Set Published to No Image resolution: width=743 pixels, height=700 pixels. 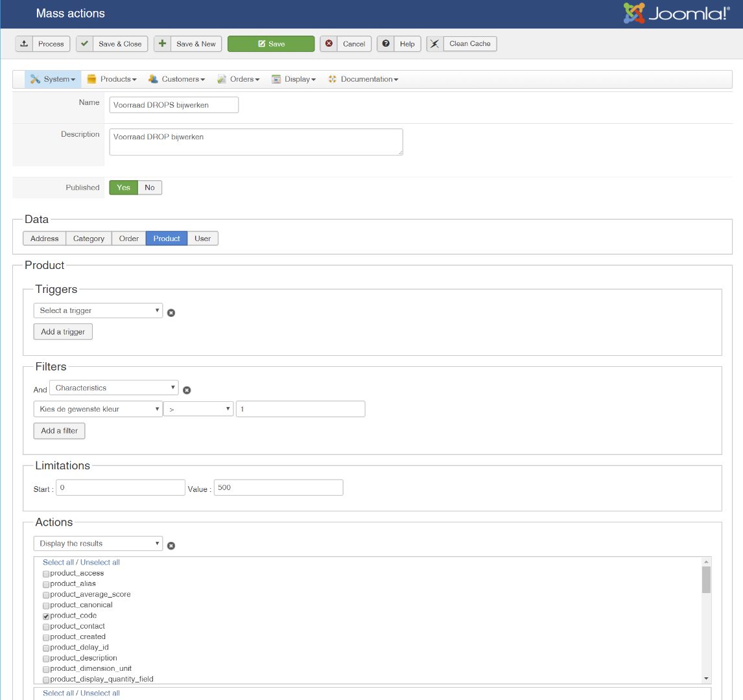click(150, 187)
